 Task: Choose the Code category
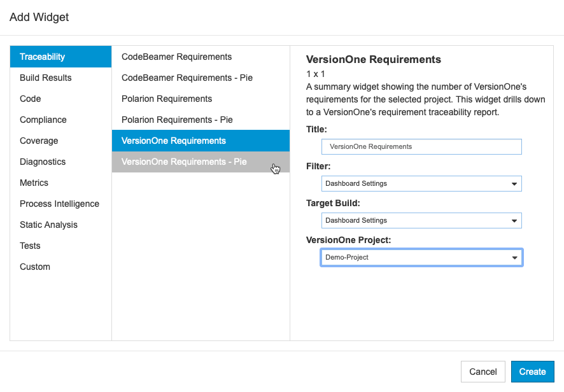pos(60,99)
